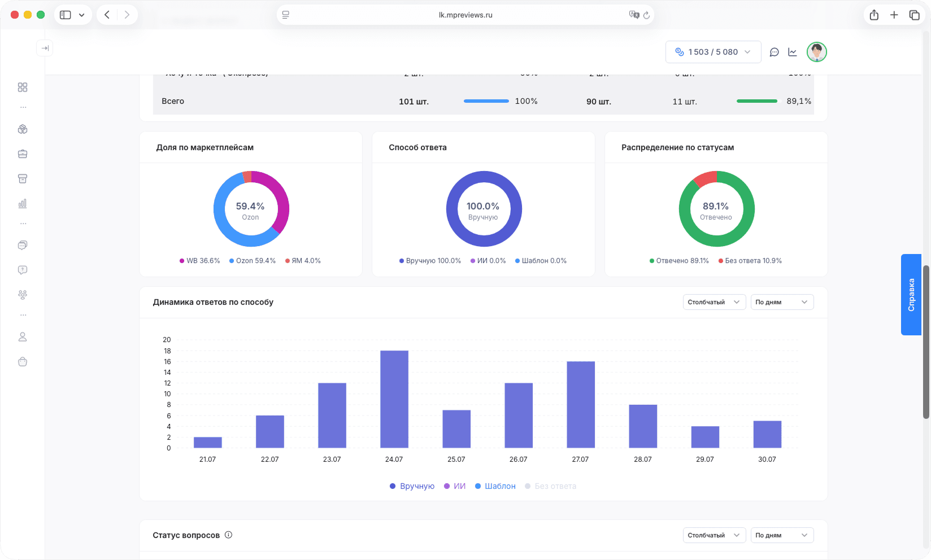Screen dimensions: 931x560
Task: Open the По дням dropdown in Динамика ответов по способу
Action: tap(782, 302)
